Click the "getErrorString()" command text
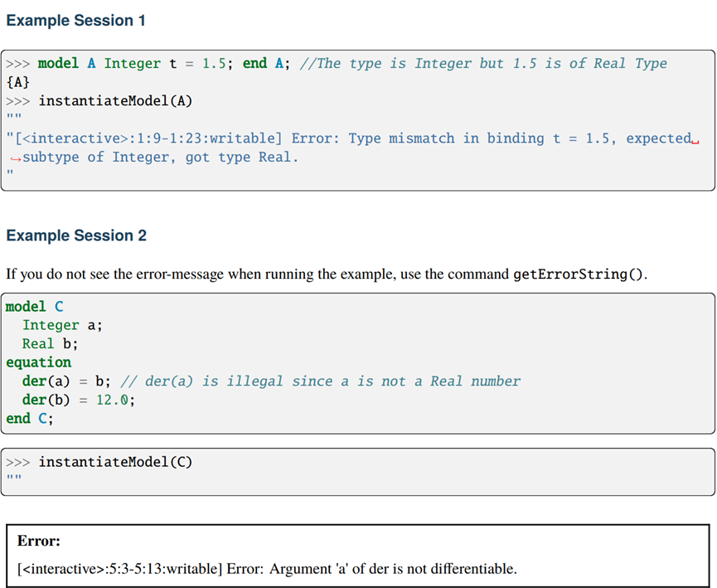This screenshot has width=717, height=588. [x=579, y=274]
